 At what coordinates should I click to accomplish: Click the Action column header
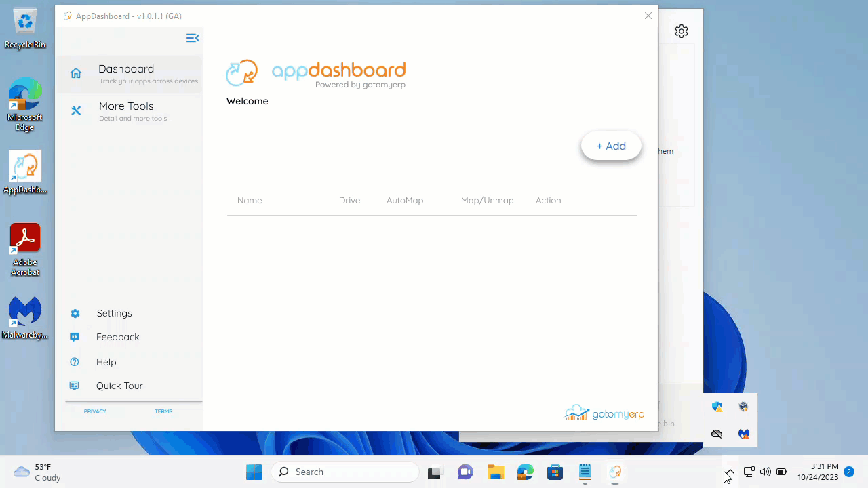[548, 201]
